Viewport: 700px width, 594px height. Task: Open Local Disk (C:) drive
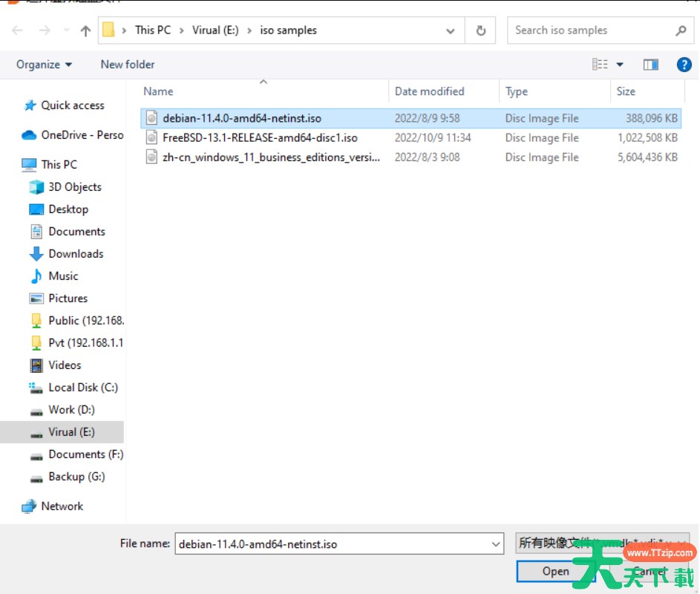click(x=83, y=388)
